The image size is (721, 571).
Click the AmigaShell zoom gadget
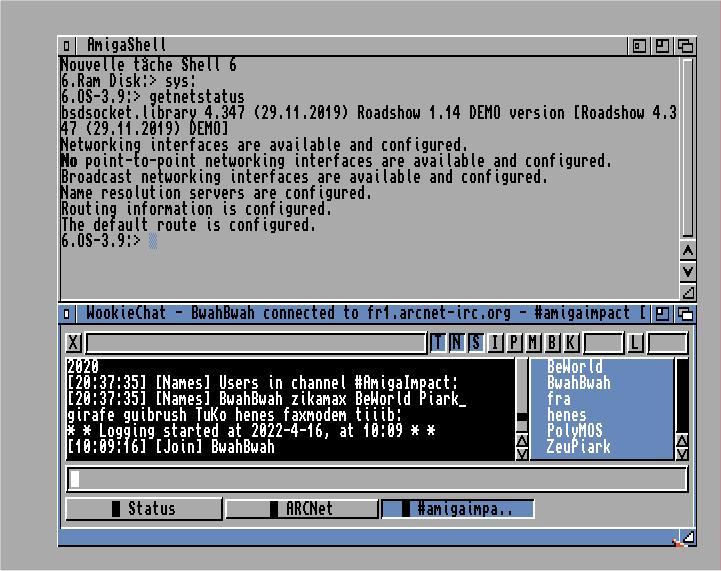tap(662, 46)
